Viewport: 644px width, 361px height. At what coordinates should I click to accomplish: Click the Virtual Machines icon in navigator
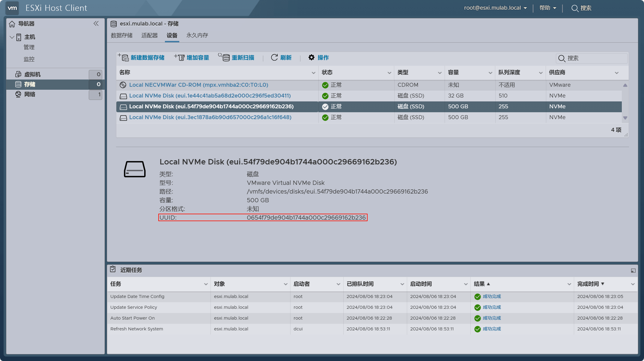[18, 74]
